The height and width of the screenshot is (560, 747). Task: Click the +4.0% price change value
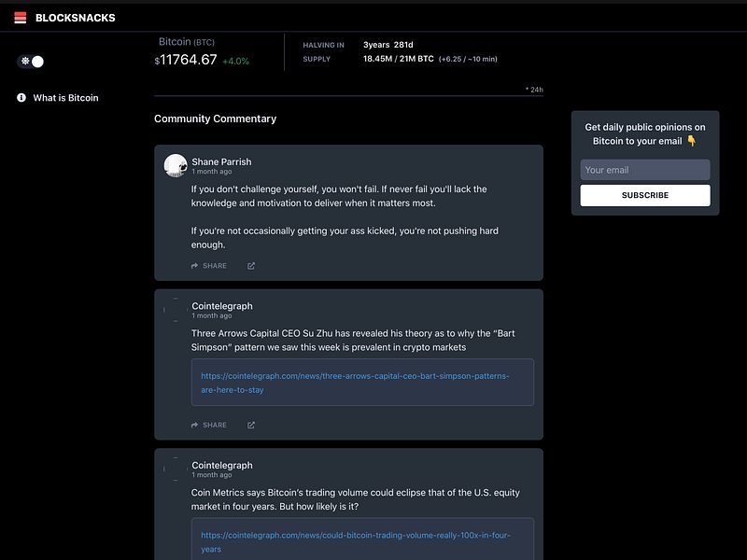[236, 61]
